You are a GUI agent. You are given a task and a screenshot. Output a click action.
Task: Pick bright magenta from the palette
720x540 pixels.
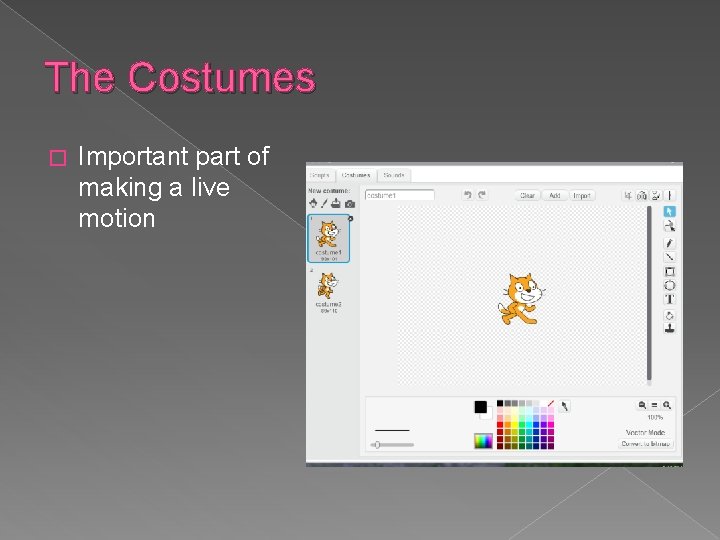pos(551,425)
